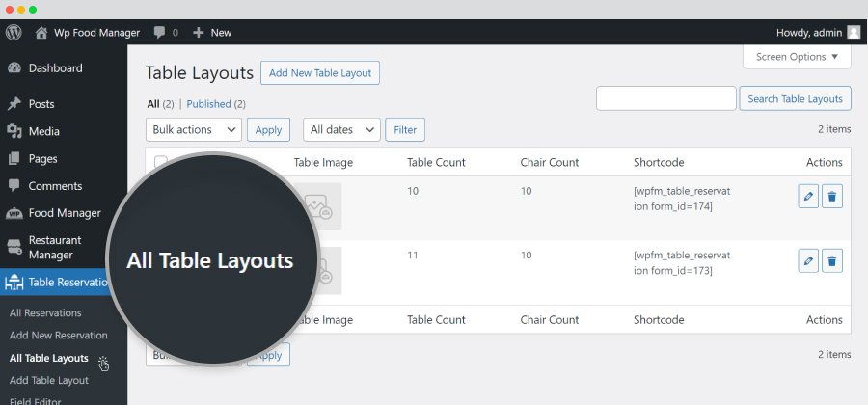Filter by Published (2) link
Viewport: 868px width, 405px height.
(x=216, y=104)
